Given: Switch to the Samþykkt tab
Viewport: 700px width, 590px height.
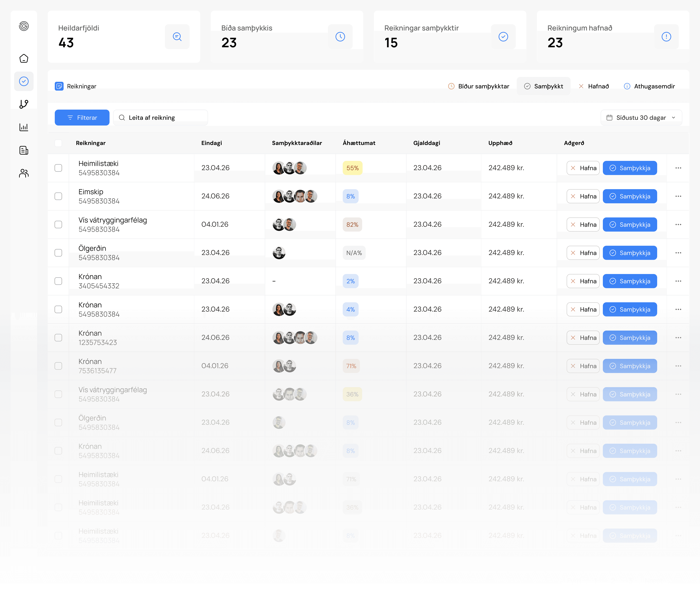Looking at the screenshot, I should 543,86.
